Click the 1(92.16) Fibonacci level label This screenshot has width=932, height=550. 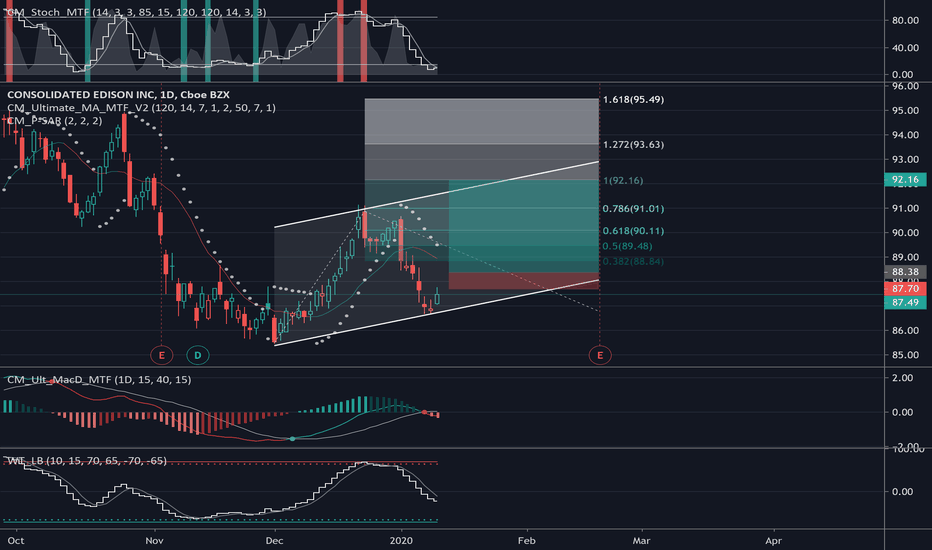click(x=622, y=180)
